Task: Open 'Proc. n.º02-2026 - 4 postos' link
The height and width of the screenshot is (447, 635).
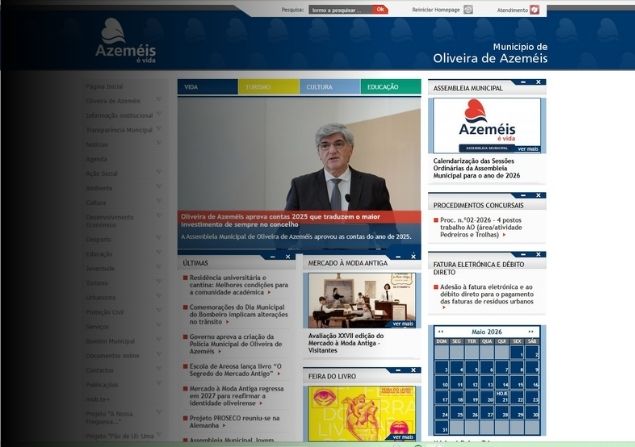Action: click(481, 227)
